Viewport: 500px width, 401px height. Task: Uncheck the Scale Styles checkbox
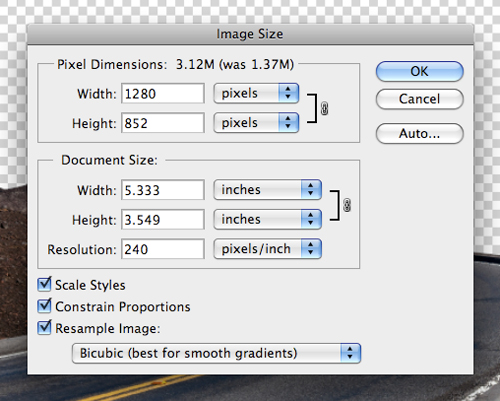click(44, 284)
